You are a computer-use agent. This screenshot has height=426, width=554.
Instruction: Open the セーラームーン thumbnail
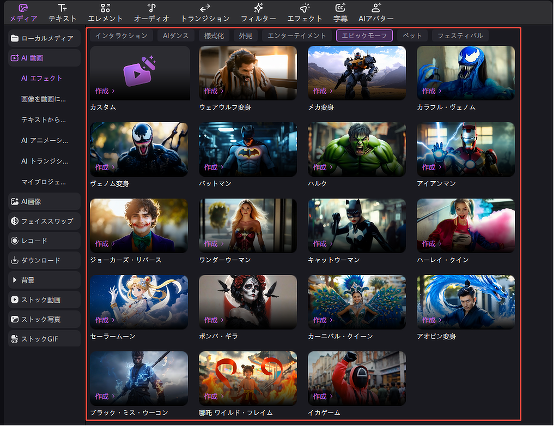139,302
